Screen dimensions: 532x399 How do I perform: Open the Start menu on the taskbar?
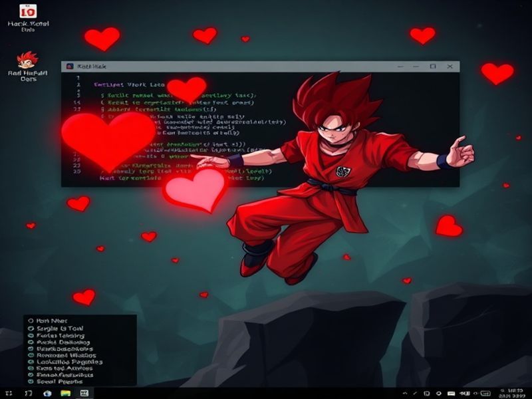[9, 393]
